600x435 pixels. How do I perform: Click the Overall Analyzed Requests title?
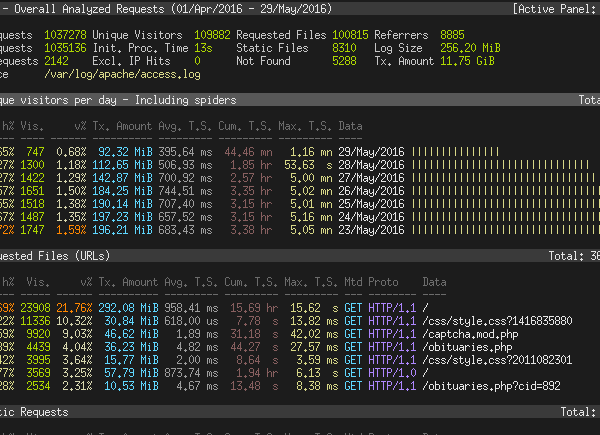coord(173,9)
